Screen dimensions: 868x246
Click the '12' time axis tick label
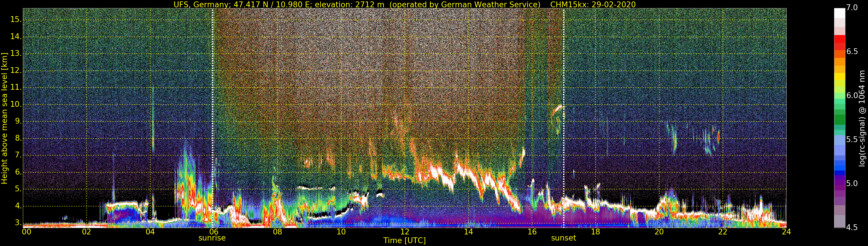click(x=405, y=232)
